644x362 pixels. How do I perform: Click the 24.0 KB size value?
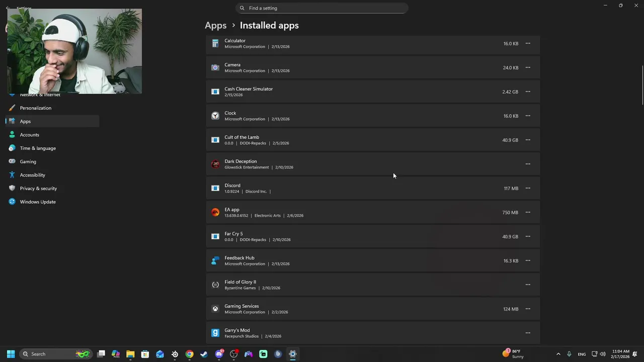click(511, 68)
